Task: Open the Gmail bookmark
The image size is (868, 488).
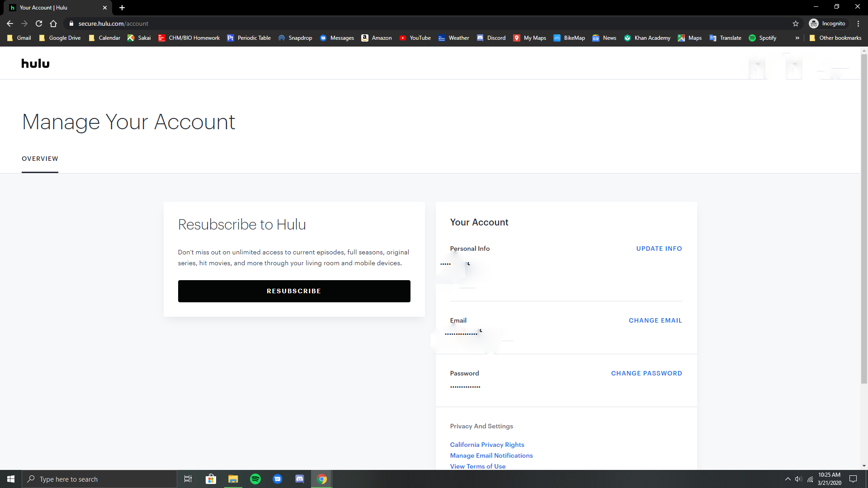Action: pyautogui.click(x=19, y=38)
